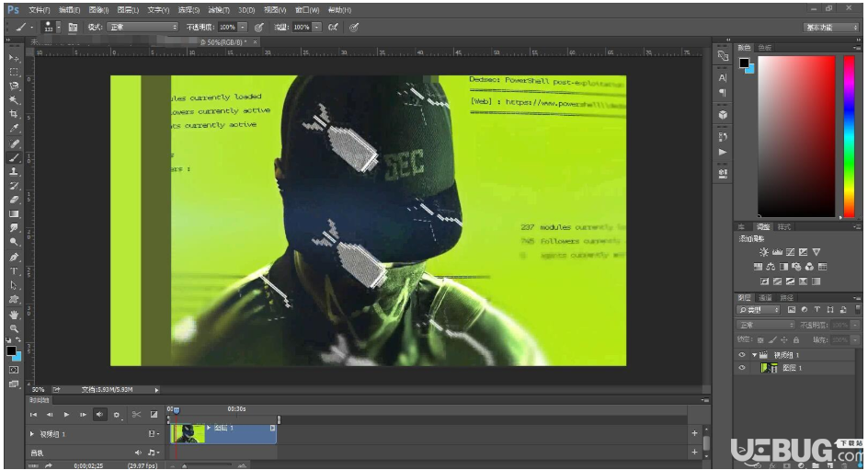Open the layer blend mode 正常 dropdown
Screen dimensions: 868x470
tap(766, 325)
